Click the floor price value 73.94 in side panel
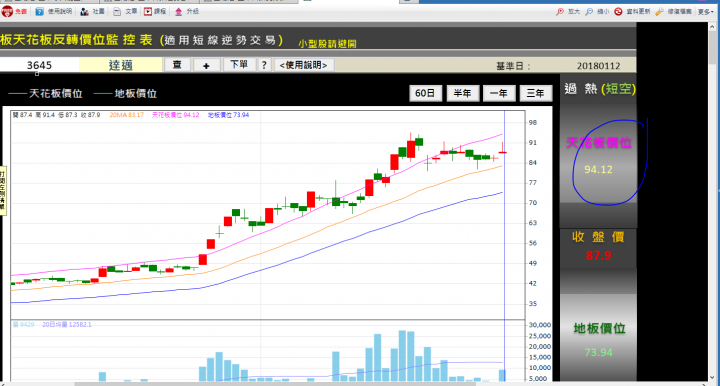This screenshot has width=720, height=386. 598,352
